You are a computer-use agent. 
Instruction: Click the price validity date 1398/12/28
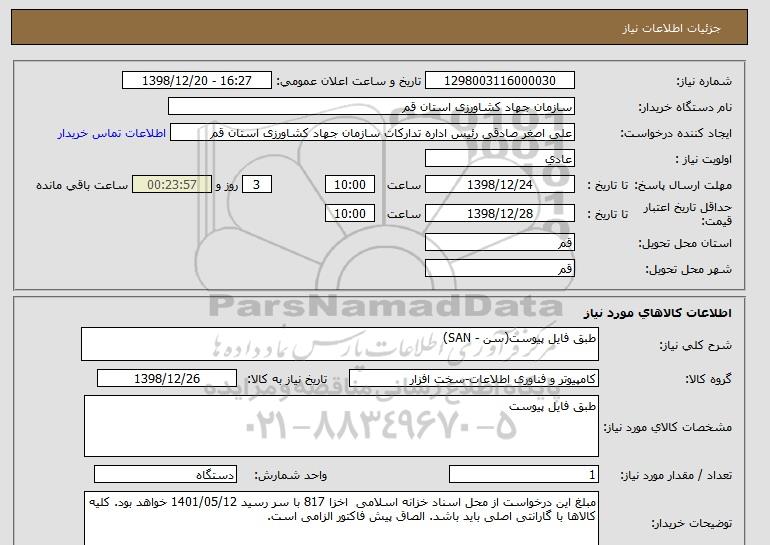(x=499, y=214)
